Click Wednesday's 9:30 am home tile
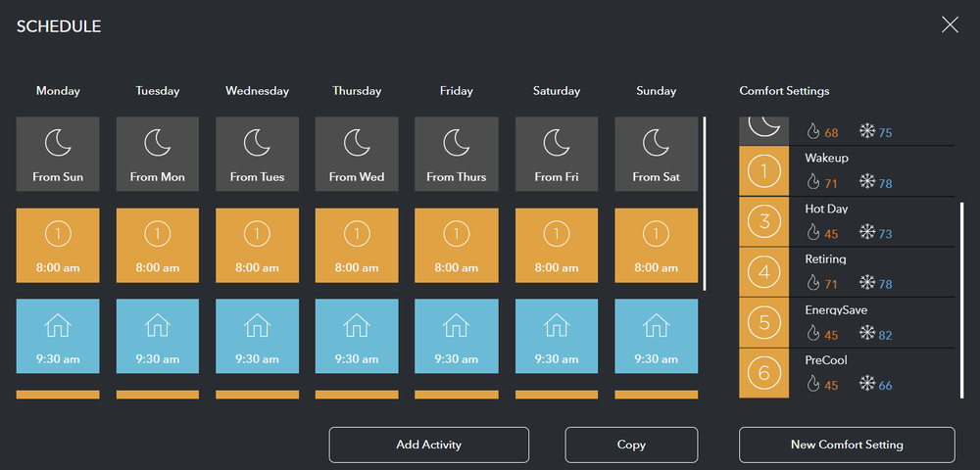The image size is (980, 470). 257,336
